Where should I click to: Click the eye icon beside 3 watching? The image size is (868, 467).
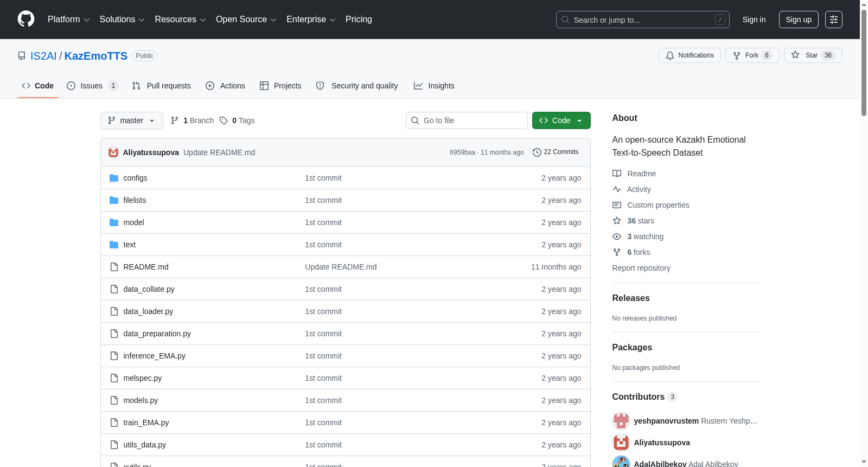[x=617, y=236]
